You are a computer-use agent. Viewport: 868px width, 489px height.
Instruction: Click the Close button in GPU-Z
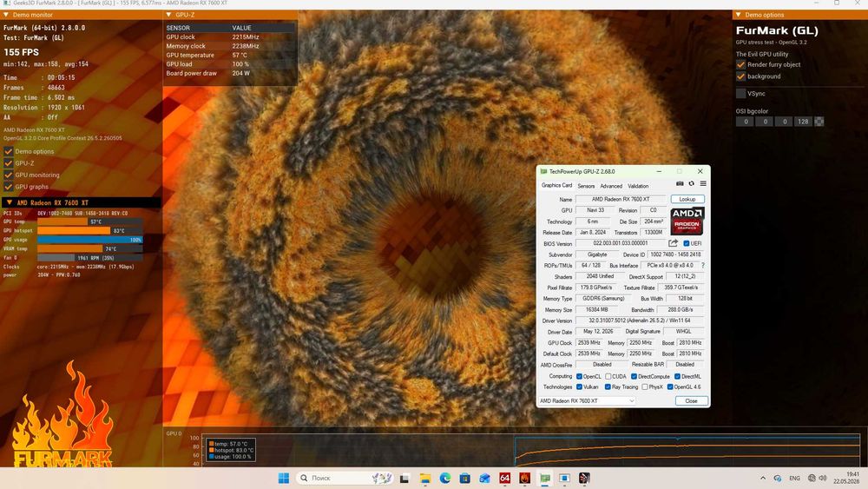(x=692, y=400)
